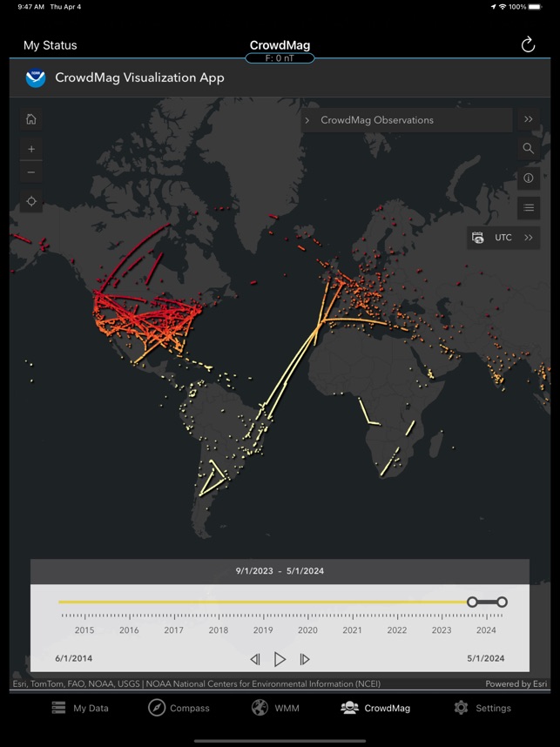This screenshot has height=747, width=560.
Task: Open the information icon panel
Action: [528, 178]
